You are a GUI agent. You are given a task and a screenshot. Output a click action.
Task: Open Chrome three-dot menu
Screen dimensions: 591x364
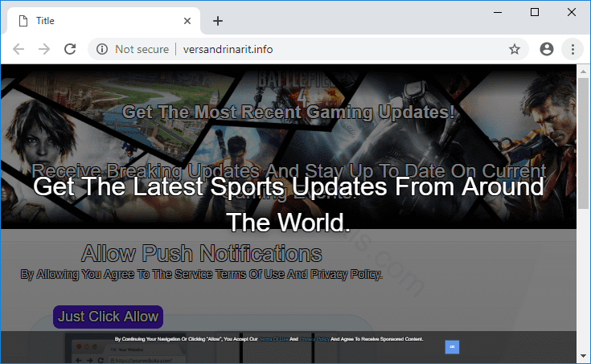point(573,49)
